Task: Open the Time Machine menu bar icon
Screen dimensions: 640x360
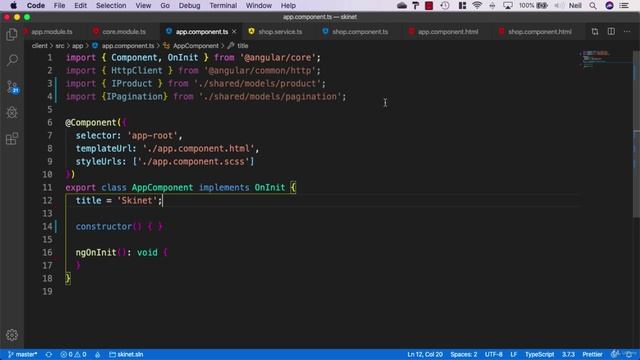Action: point(445,5)
